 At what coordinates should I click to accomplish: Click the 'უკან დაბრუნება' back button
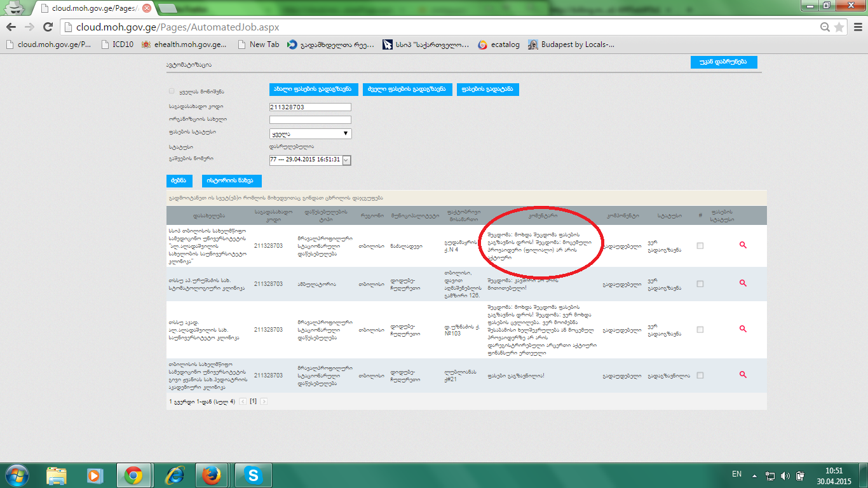(x=723, y=62)
